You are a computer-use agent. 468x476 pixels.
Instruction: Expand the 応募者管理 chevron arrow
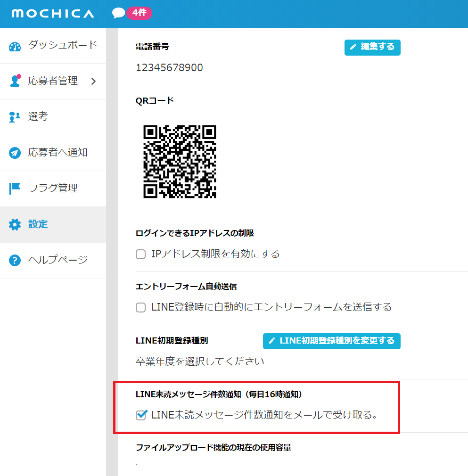[93, 81]
